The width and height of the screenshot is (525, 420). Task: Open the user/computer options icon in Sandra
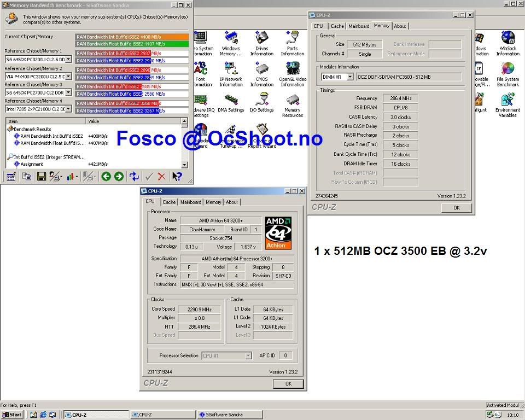coord(56,177)
